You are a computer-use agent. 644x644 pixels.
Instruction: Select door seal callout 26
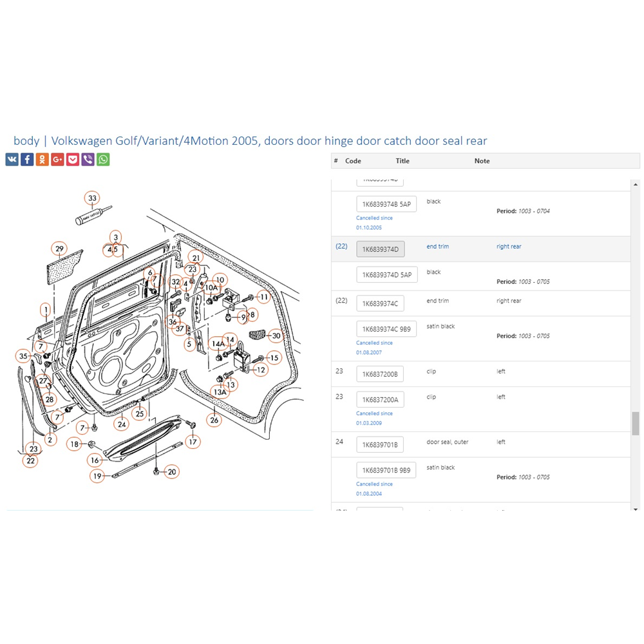(214, 420)
